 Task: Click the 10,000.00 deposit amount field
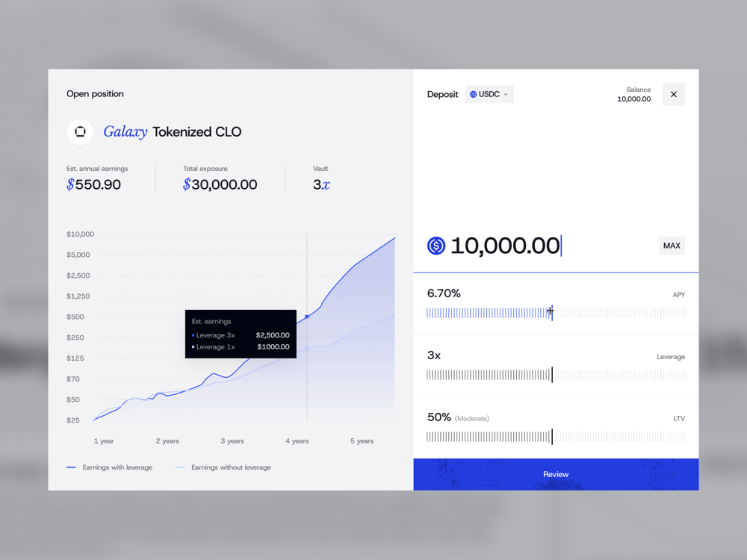tap(506, 246)
